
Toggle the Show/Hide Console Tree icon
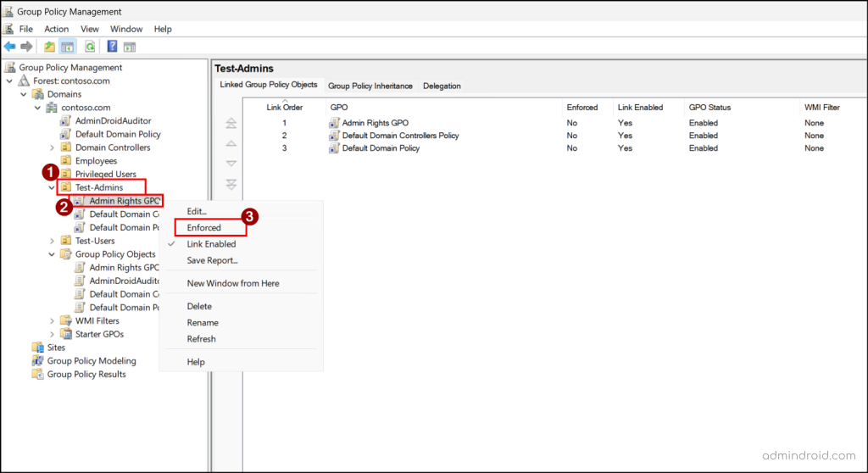(x=68, y=47)
